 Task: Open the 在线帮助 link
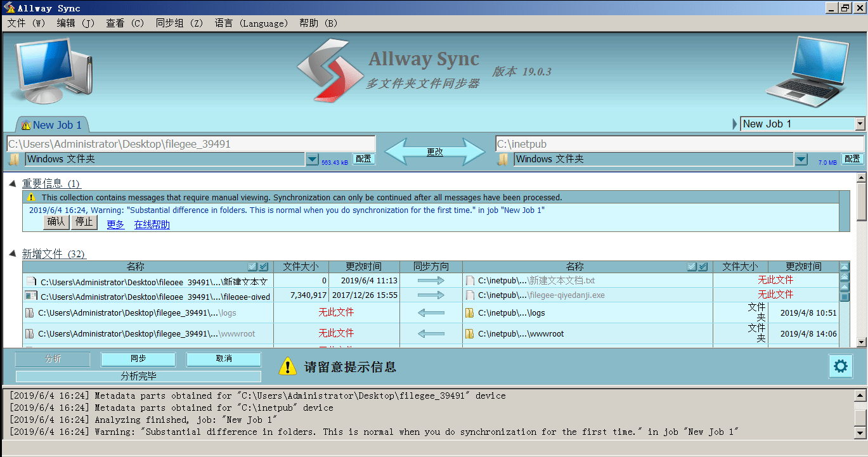[x=151, y=224]
